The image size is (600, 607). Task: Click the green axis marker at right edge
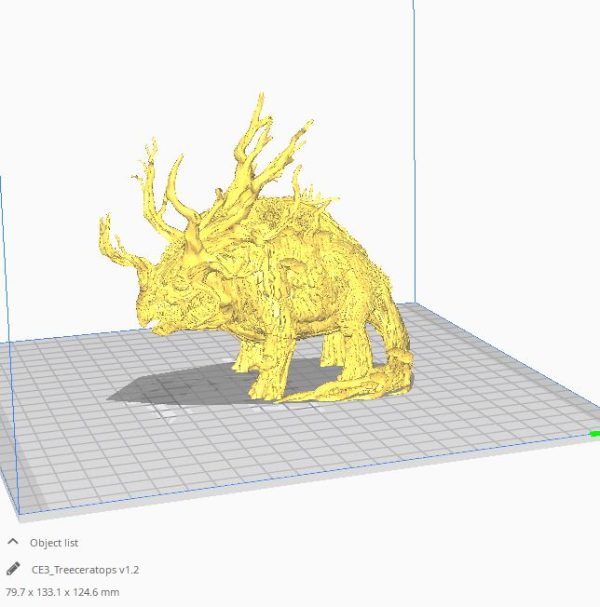tap(595, 434)
